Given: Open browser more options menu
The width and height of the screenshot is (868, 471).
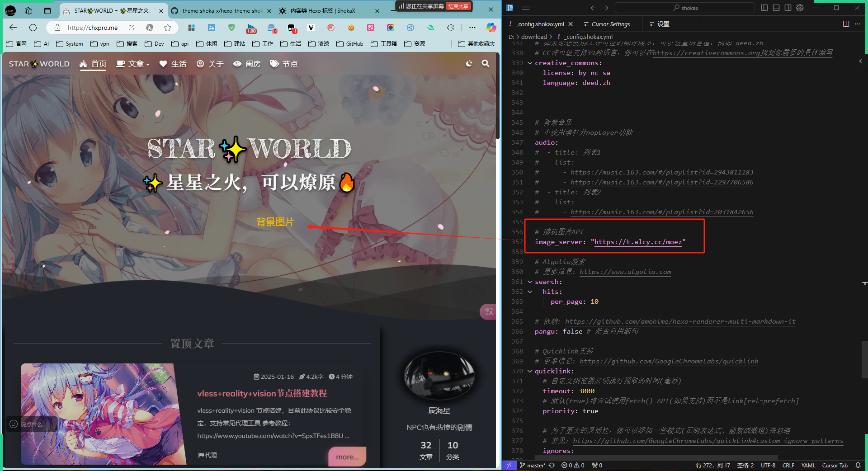Looking at the screenshot, I should click(472, 28).
